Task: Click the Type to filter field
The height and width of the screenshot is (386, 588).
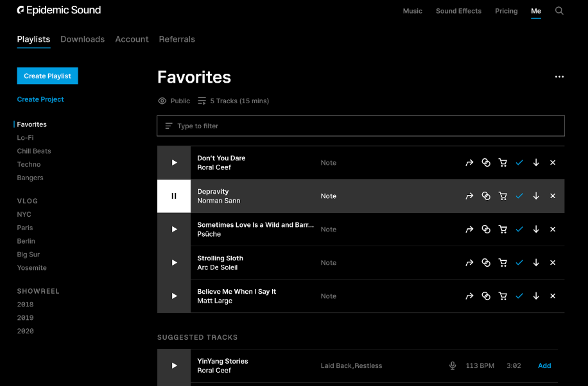Action: [x=361, y=126]
